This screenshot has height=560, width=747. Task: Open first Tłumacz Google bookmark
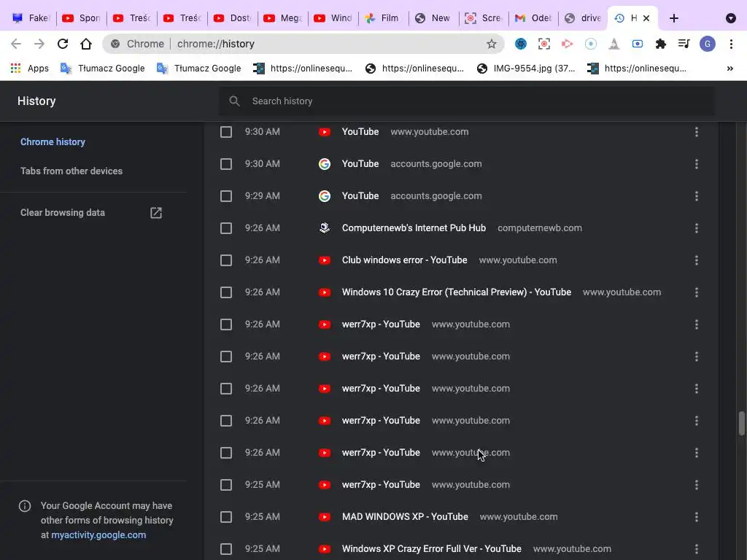(102, 68)
